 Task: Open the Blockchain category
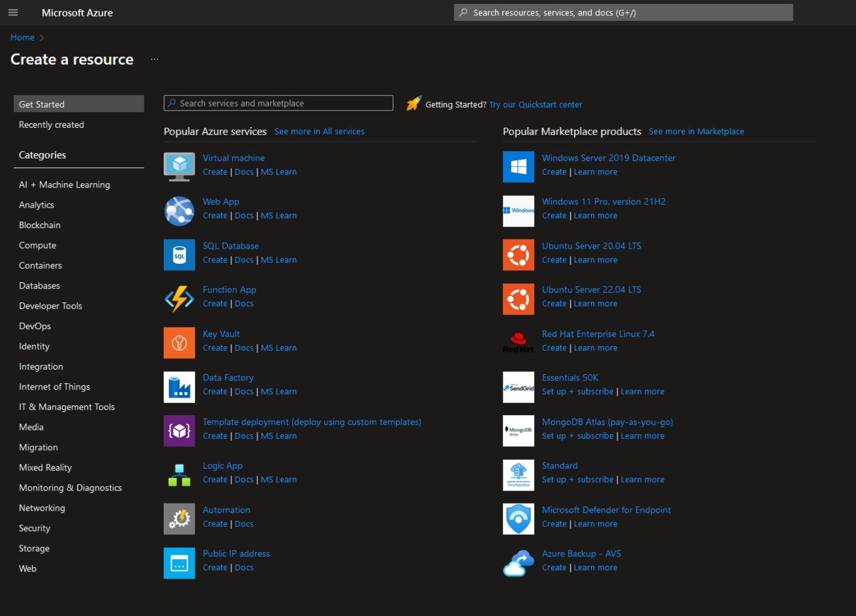coord(39,225)
